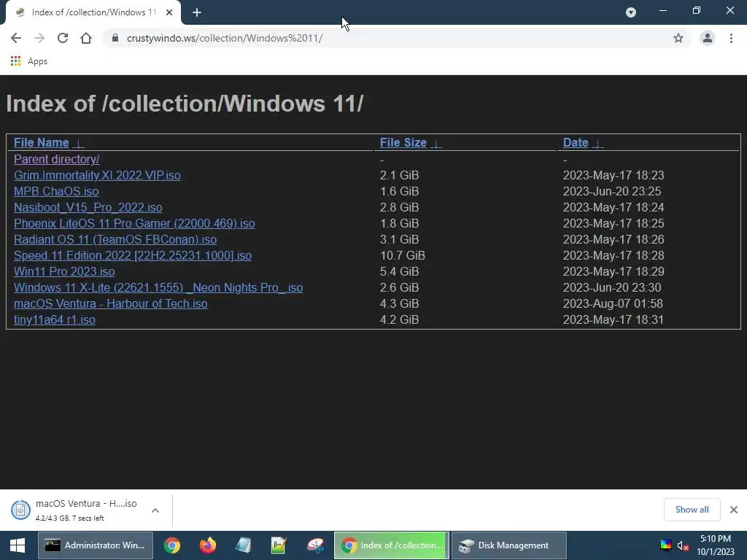Open the Parent directory link

(57, 159)
